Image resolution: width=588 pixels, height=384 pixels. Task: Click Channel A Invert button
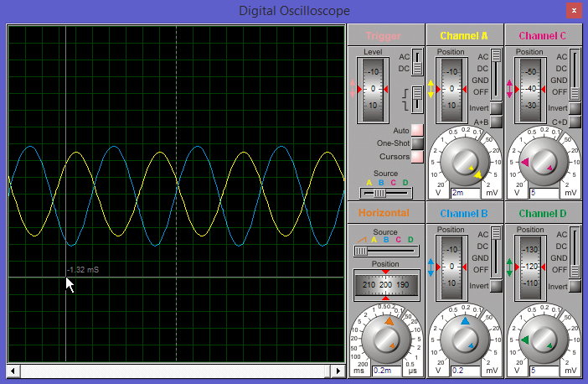[496, 109]
